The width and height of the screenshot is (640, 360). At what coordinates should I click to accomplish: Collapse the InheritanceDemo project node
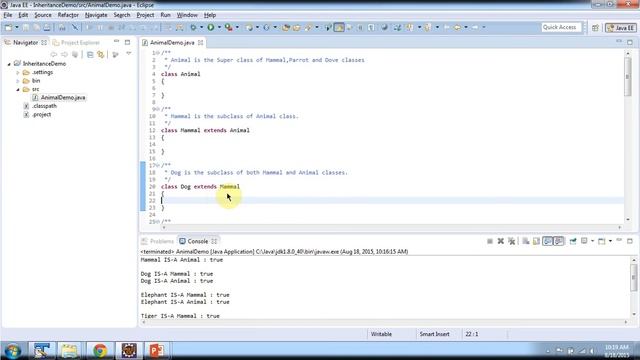tap(9, 64)
